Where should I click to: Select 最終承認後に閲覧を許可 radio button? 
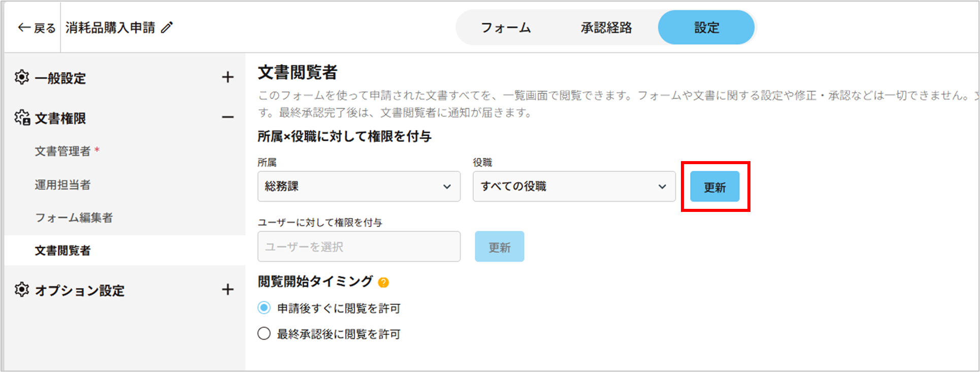(264, 334)
